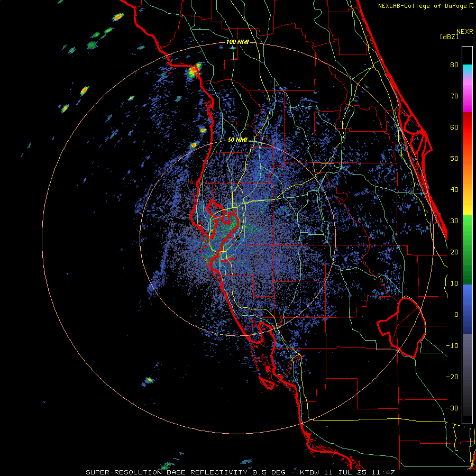Click the 70 value on the dBZ scale
This screenshot has height=476, width=476.
454,96
